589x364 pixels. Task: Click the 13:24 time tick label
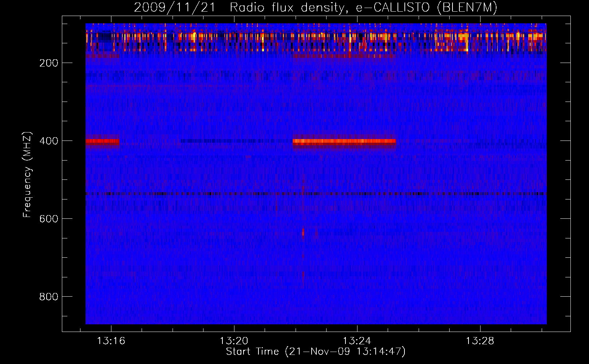point(357,341)
